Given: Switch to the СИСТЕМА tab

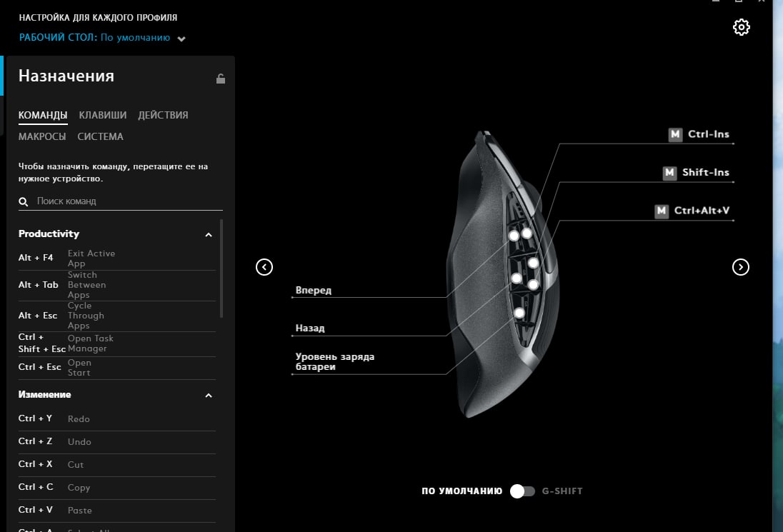Looking at the screenshot, I should [x=100, y=136].
